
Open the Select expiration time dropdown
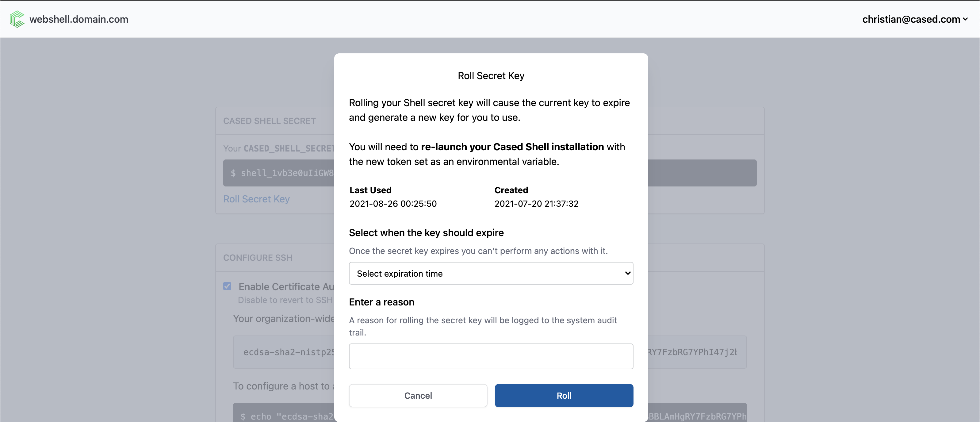[x=490, y=273]
